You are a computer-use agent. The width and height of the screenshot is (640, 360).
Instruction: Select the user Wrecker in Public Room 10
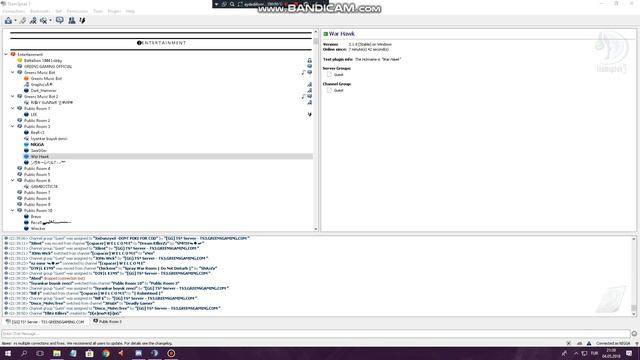click(x=38, y=229)
